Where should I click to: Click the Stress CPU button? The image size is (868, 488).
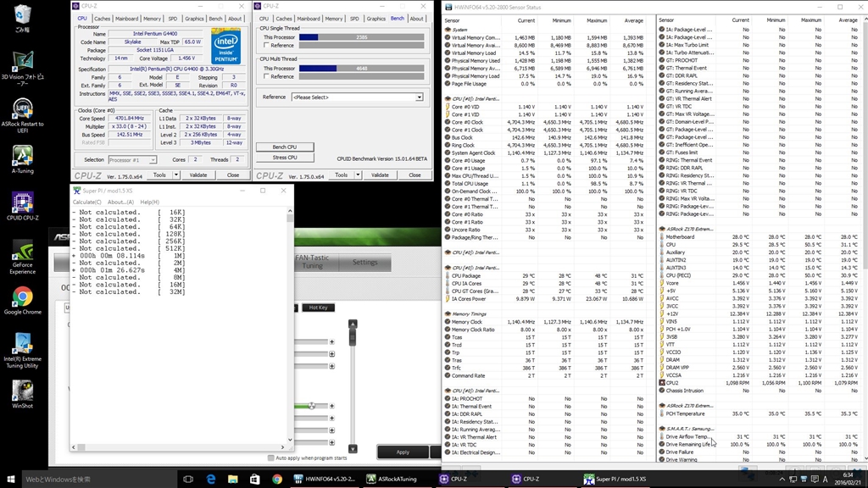click(285, 158)
